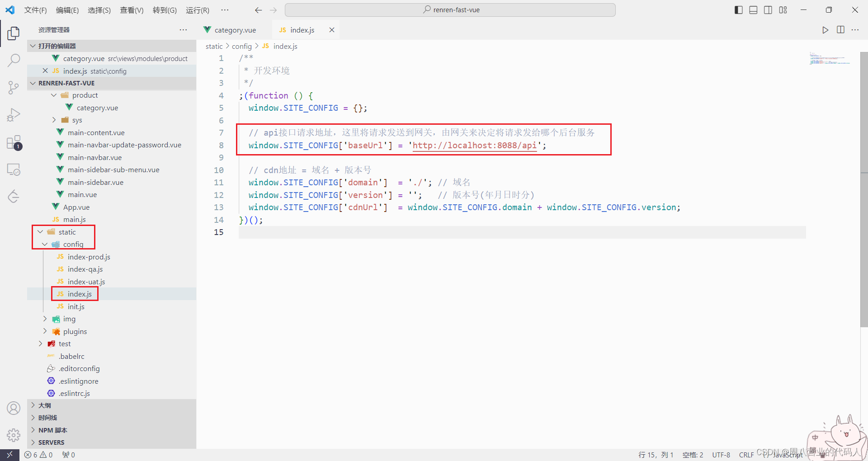Expand the img folder
This screenshot has height=461, width=868.
pyautogui.click(x=45, y=319)
